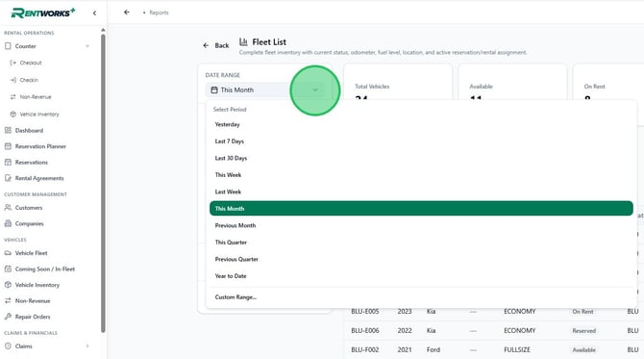Screen dimensions: 644x359
Task: Click the Checkout arrow icon
Action: [12, 63]
